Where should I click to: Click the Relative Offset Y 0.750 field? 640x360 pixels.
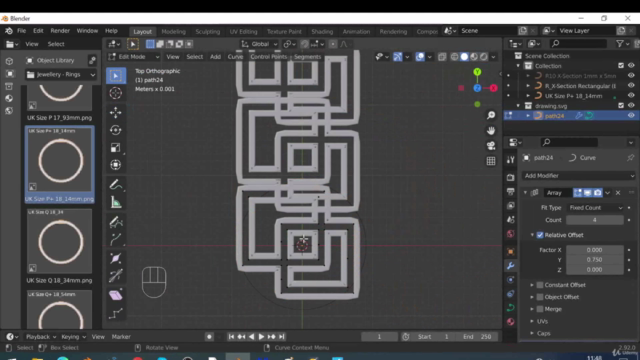click(595, 260)
